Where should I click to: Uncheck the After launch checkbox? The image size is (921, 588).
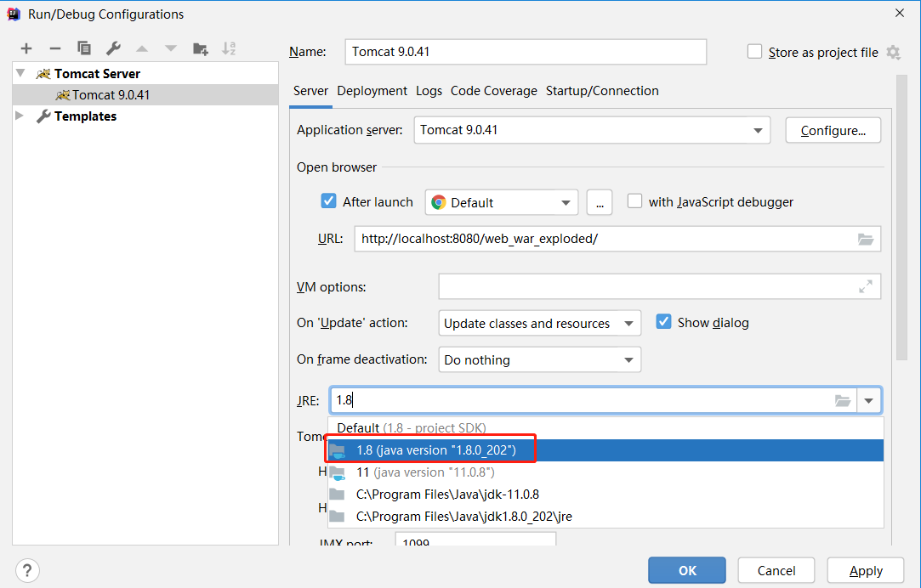[328, 201]
